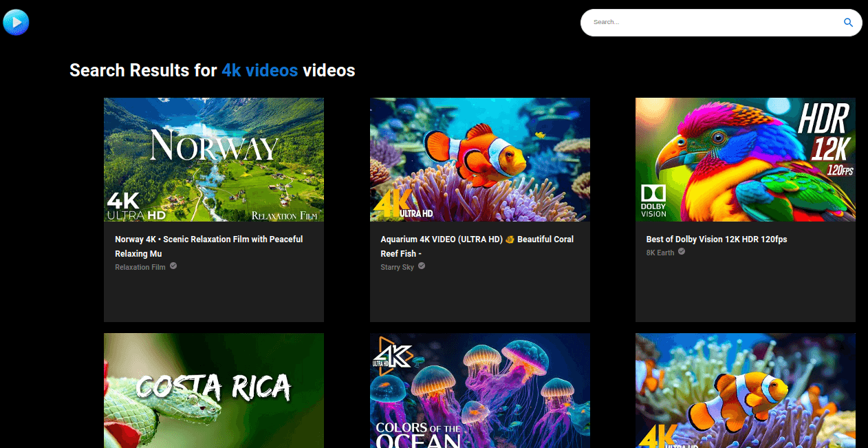Click the blue '4k videos' search term

[x=259, y=70]
